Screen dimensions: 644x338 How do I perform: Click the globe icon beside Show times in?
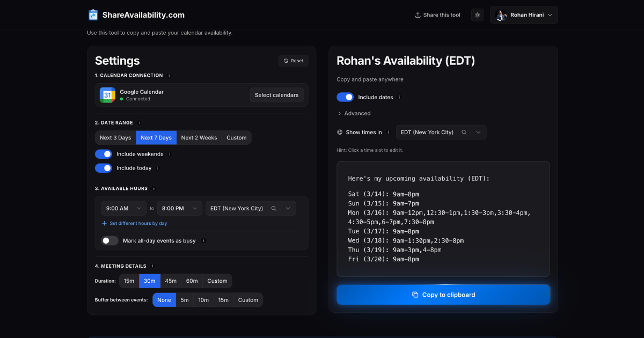tap(339, 132)
